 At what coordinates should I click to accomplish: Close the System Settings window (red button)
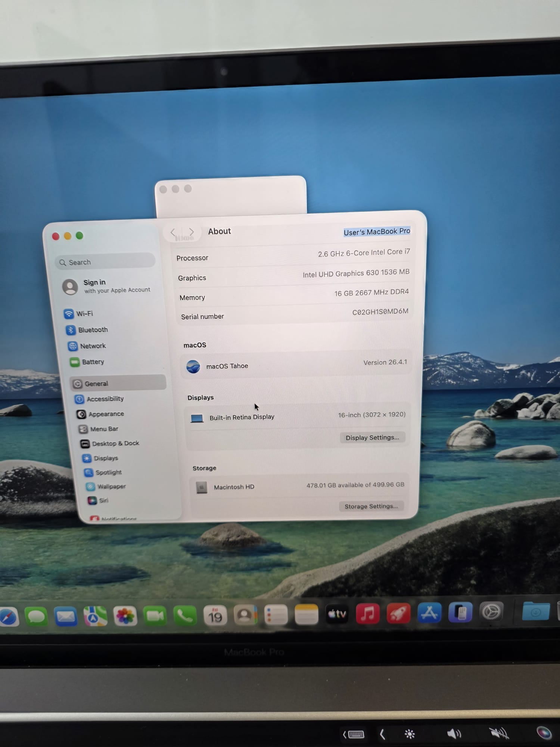pyautogui.click(x=56, y=236)
